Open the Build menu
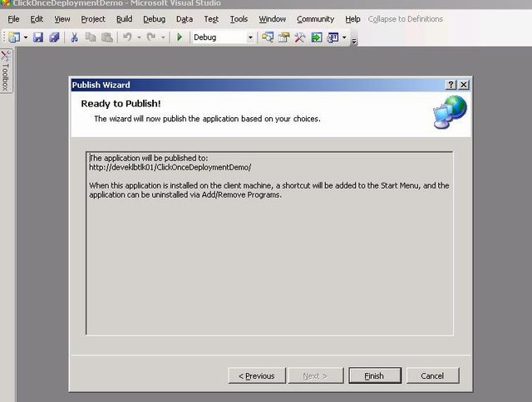532x402 pixels. pyautogui.click(x=124, y=19)
